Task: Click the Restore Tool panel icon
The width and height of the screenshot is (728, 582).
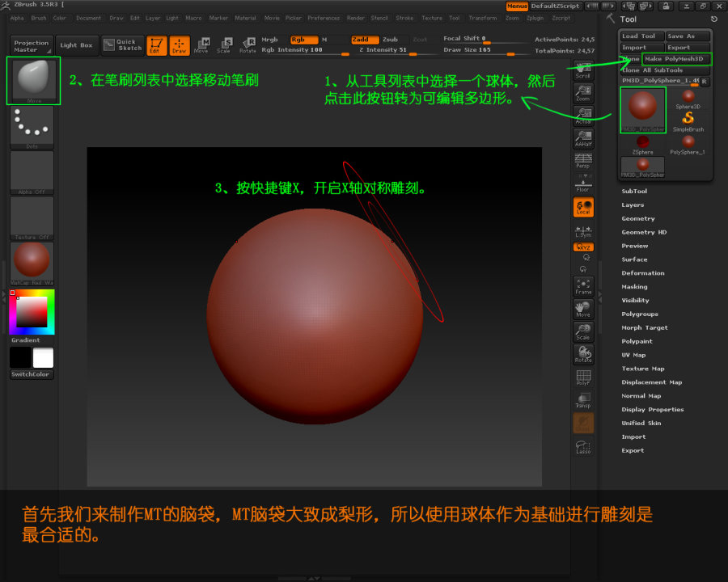Action: coord(713,19)
